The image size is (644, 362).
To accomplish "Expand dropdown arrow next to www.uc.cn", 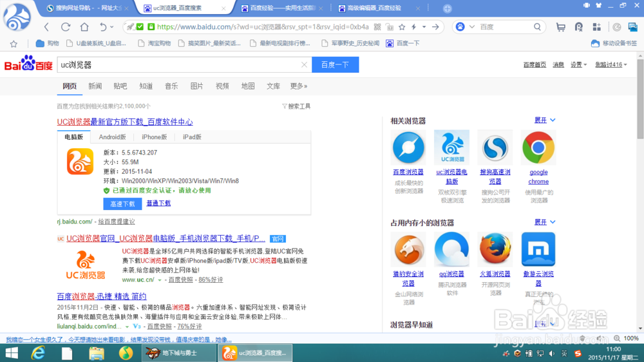I will [x=159, y=280].
